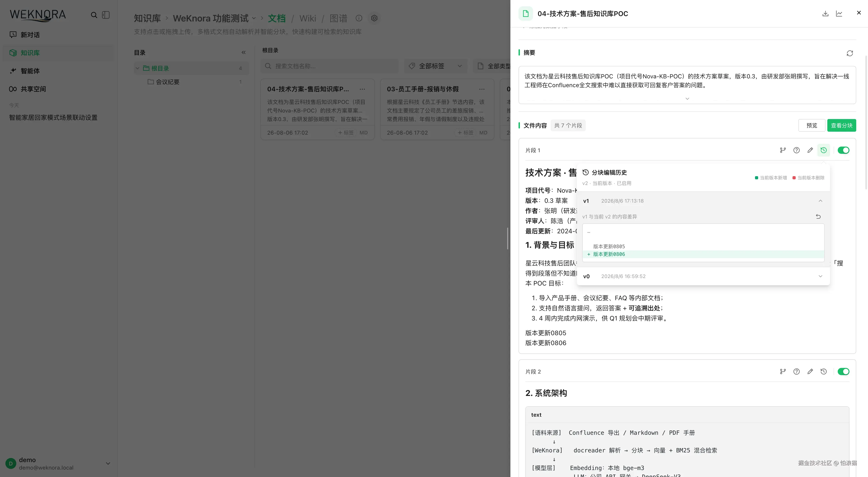Click the 搜索文档名称 input field
The height and width of the screenshot is (477, 868).
330,66
